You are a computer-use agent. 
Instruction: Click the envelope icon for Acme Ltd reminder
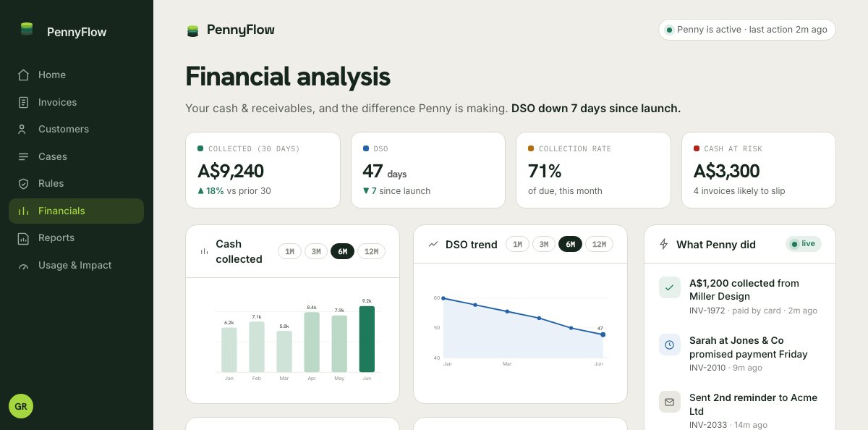(670, 402)
